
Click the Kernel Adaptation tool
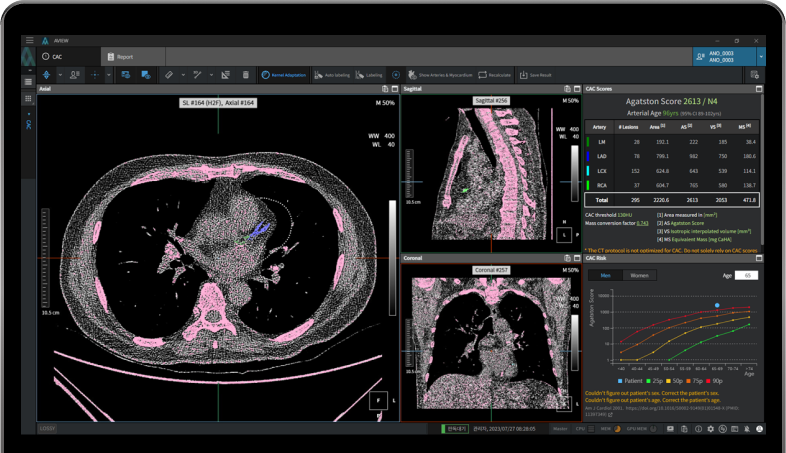pos(284,75)
